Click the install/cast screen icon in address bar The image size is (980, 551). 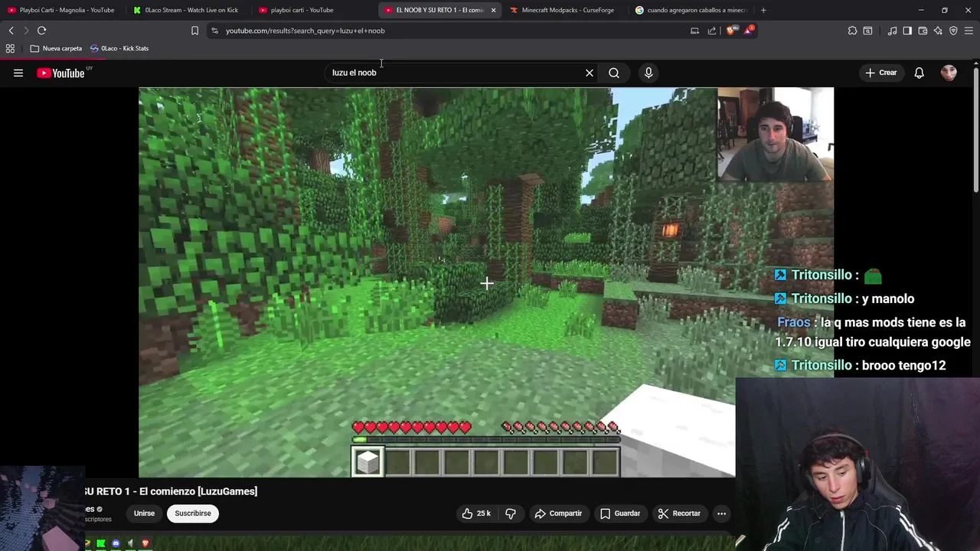[x=694, y=31]
